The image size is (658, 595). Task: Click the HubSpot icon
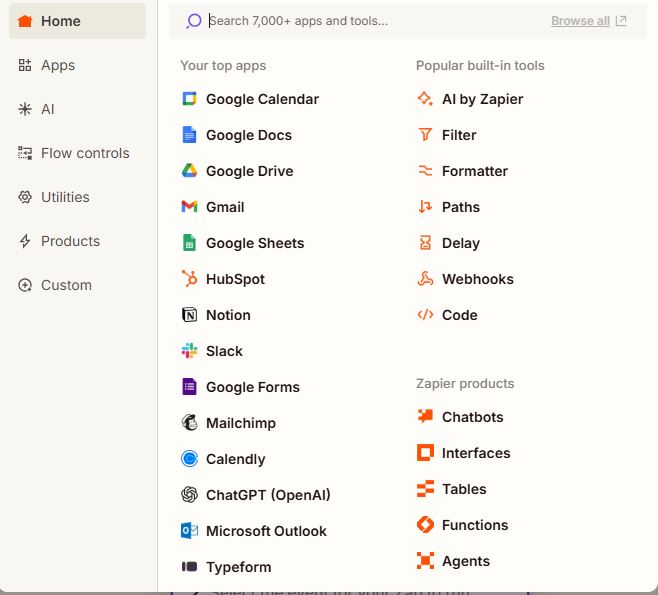[189, 279]
